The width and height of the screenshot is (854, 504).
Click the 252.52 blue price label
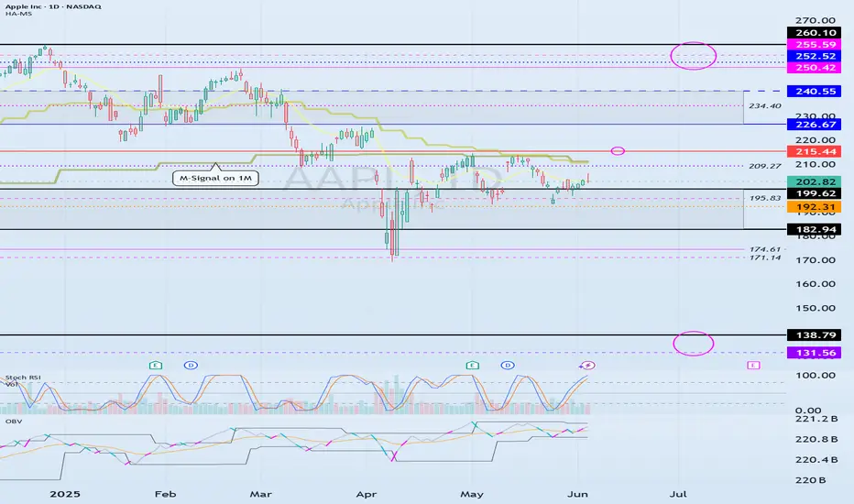pyautogui.click(x=814, y=56)
